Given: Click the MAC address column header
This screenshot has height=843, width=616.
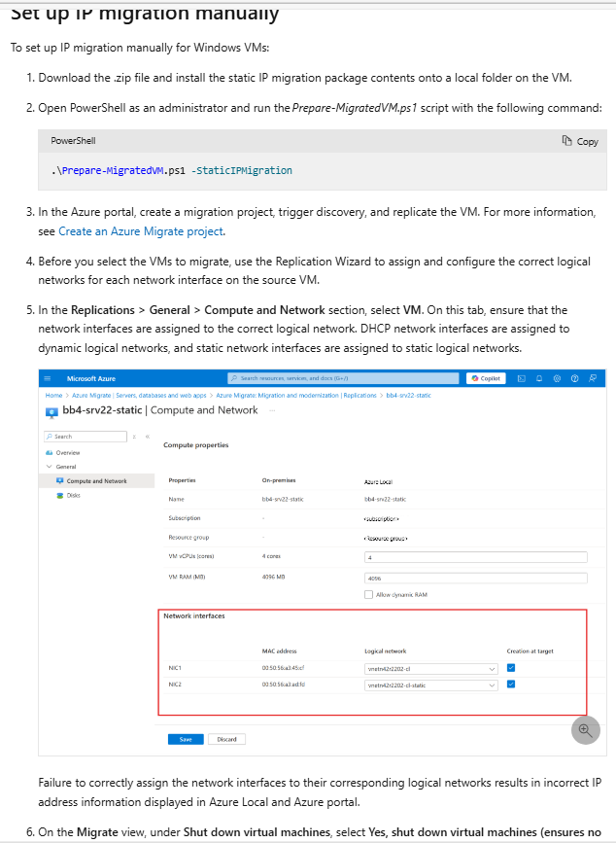Looking at the screenshot, I should pyautogui.click(x=279, y=651).
